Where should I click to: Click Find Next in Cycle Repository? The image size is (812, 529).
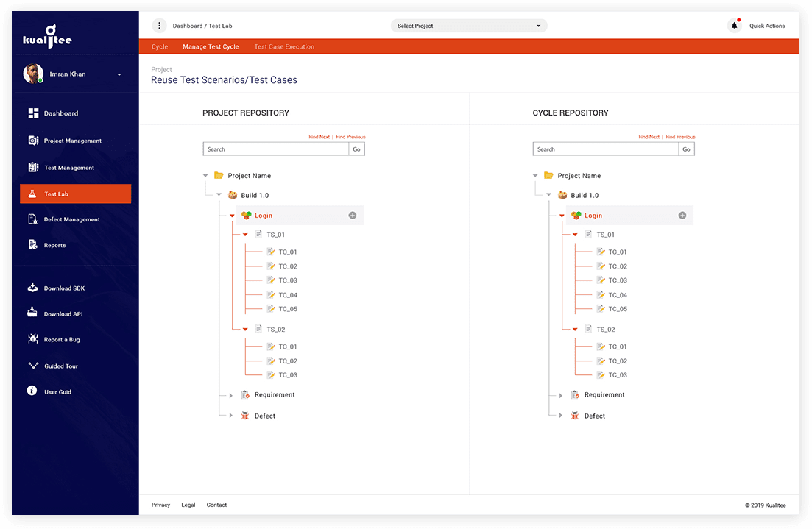pos(649,137)
